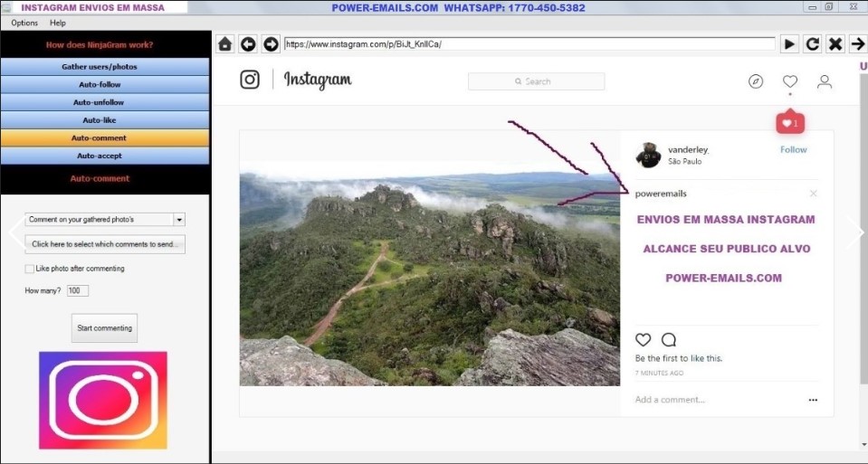Select the Auto-comment tab
Screen dimensions: 868x464
(x=105, y=137)
